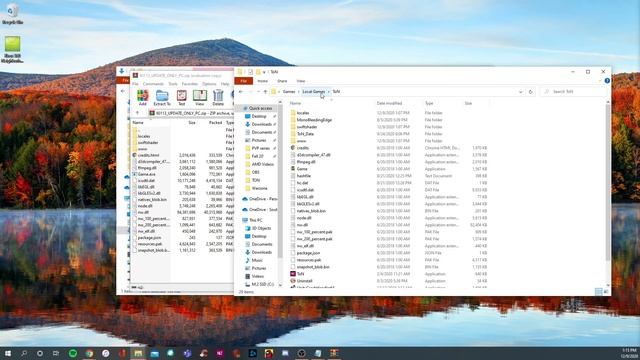The width and height of the screenshot is (640, 360).
Task: Expand the chevron after Local Games breadcrumb
Action: click(329, 92)
